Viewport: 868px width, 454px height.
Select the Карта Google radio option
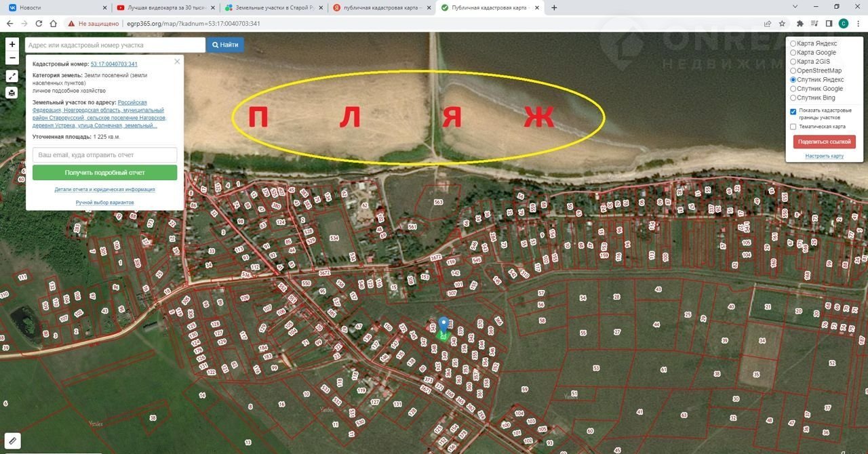[x=793, y=53]
